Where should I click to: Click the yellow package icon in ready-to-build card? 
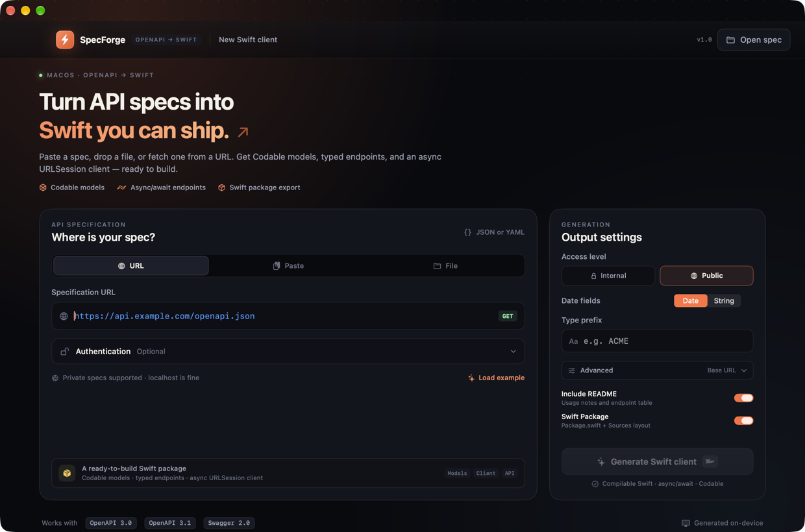pyautogui.click(x=67, y=473)
